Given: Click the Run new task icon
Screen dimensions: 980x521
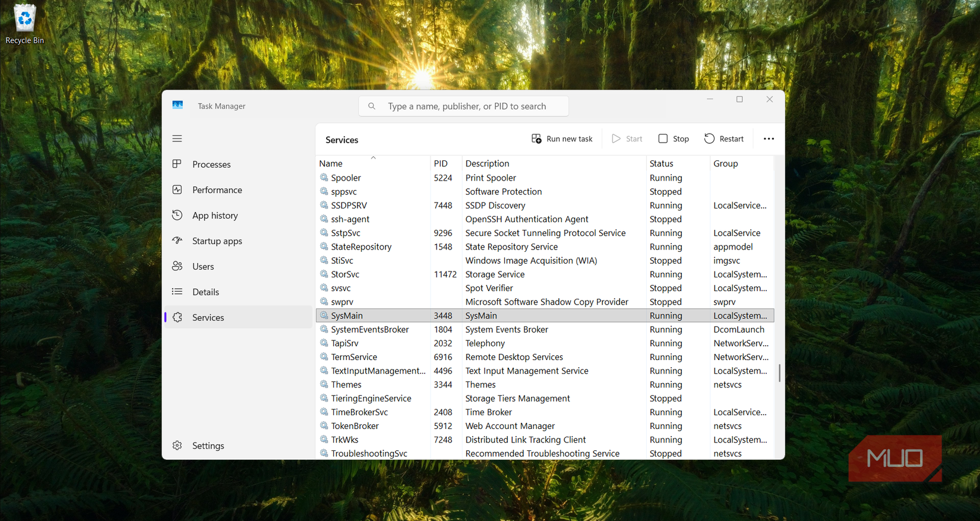Looking at the screenshot, I should [x=536, y=138].
